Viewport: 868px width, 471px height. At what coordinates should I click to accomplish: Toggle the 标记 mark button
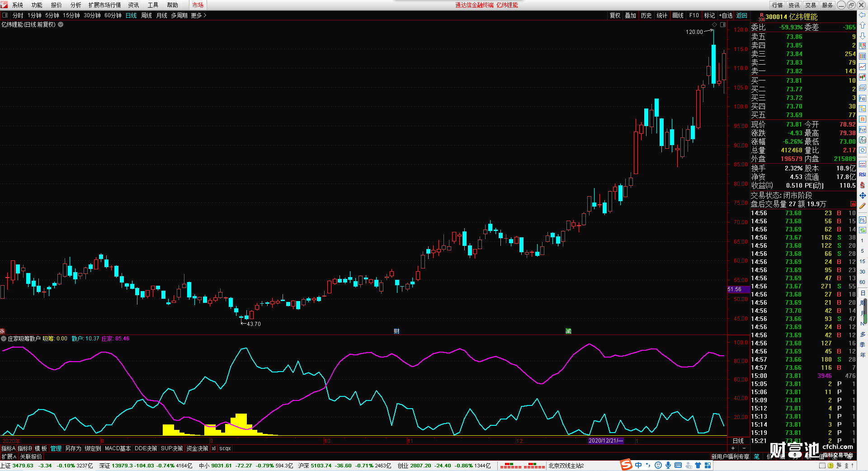point(710,15)
